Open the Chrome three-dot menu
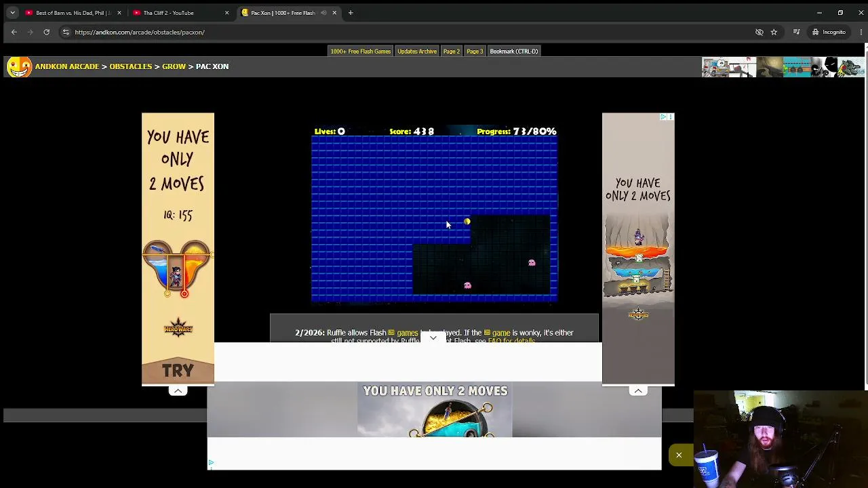This screenshot has width=868, height=488. (x=861, y=32)
